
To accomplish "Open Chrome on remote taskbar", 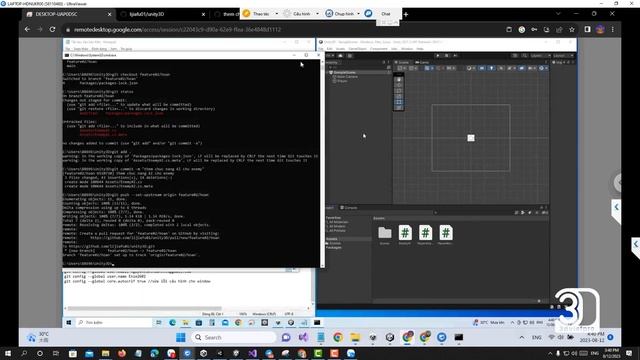I will (338, 337).
